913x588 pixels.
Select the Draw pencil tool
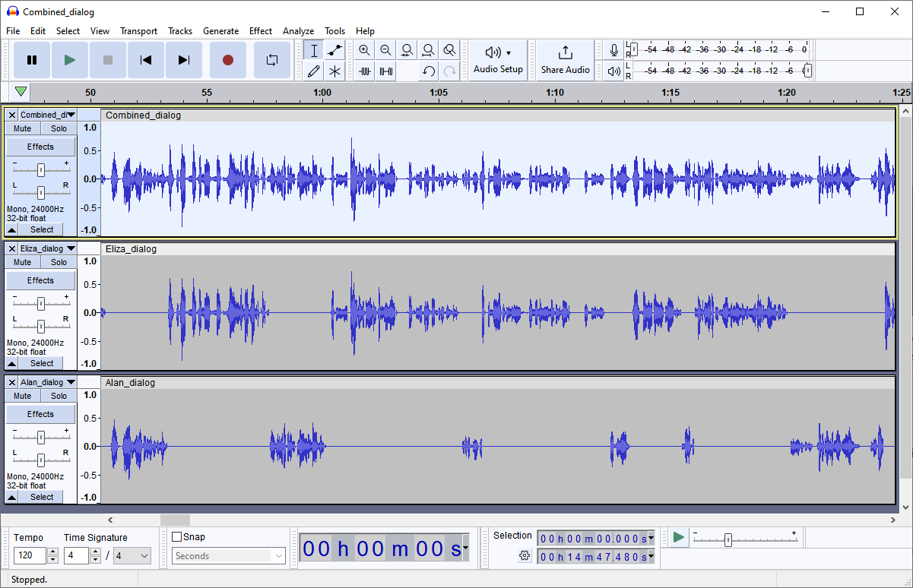point(313,71)
